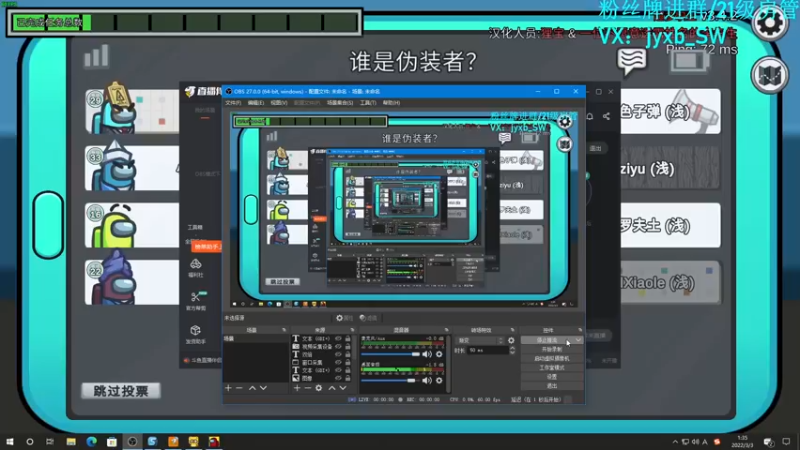
Task: Adjust the 麦克风/Aux volume slider
Action: [x=390, y=354]
